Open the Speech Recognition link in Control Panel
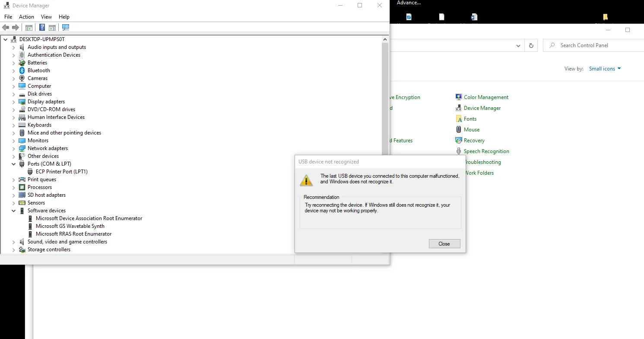The image size is (644, 339). (486, 151)
